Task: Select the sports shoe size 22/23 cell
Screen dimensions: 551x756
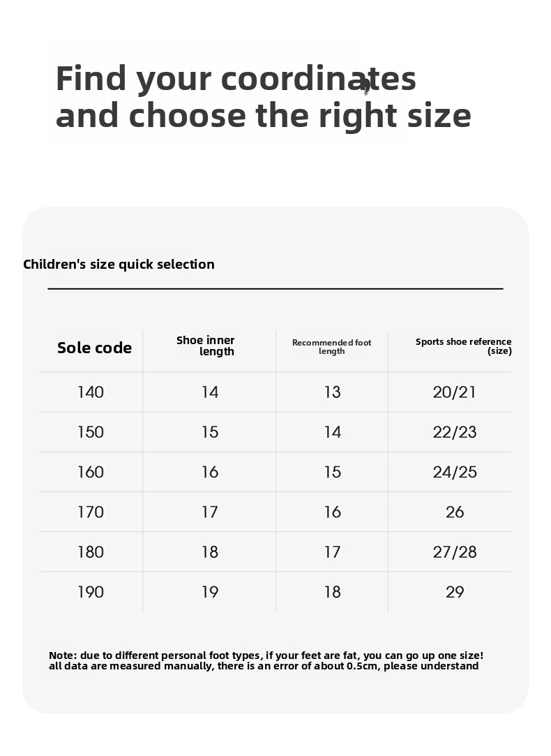Action: pyautogui.click(x=454, y=432)
